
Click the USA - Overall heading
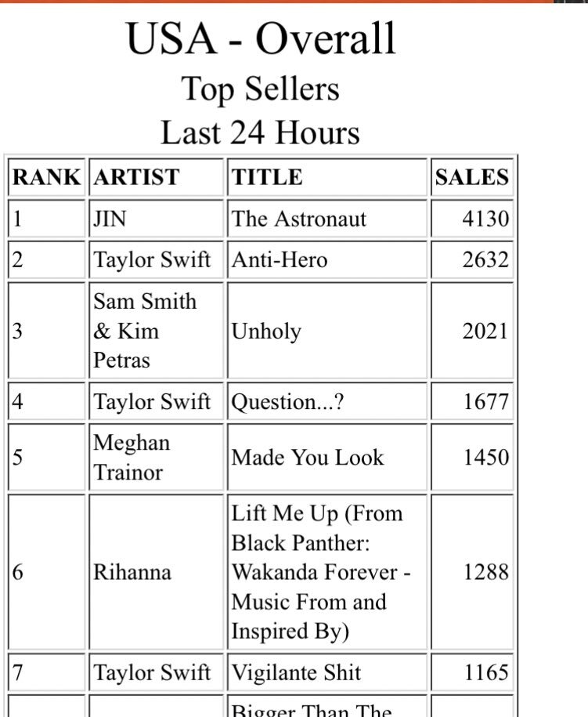pos(261,39)
